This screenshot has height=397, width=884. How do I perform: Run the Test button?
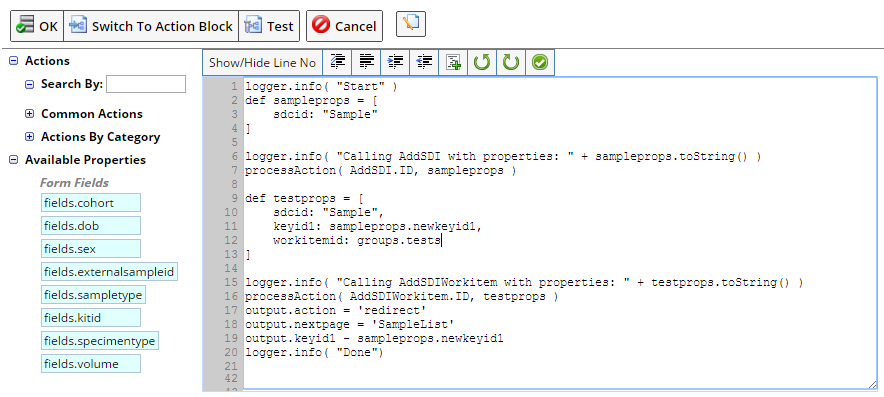coord(269,26)
